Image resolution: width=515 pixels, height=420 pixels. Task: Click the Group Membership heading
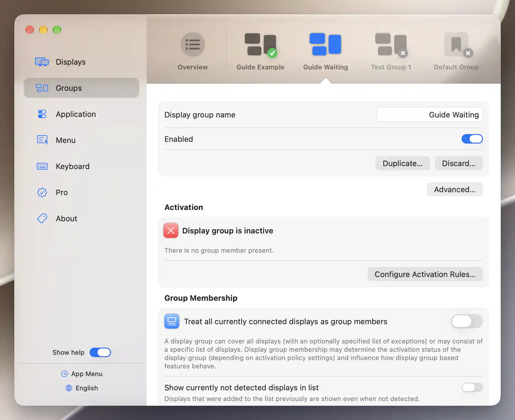tap(201, 298)
